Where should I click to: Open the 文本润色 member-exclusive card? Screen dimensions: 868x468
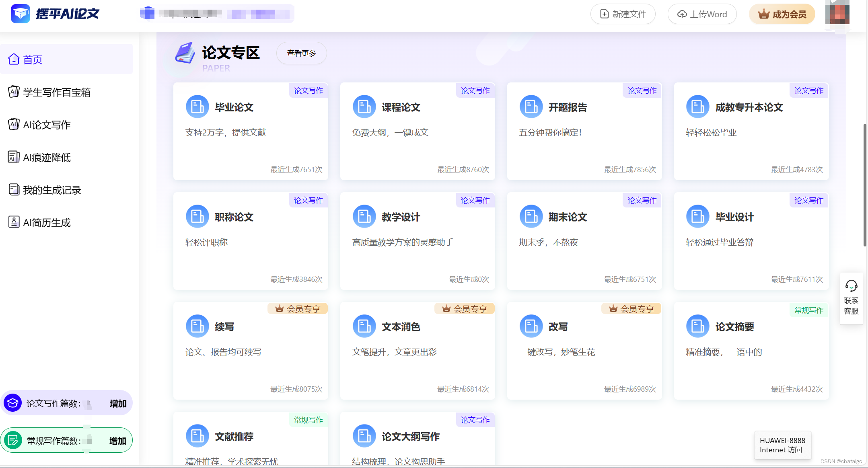pyautogui.click(x=417, y=350)
